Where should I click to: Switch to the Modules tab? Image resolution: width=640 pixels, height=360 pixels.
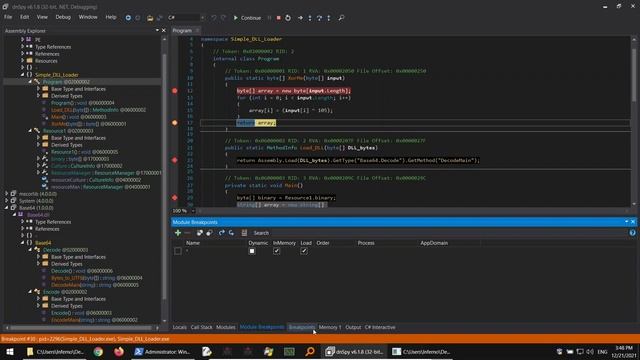(x=225, y=327)
